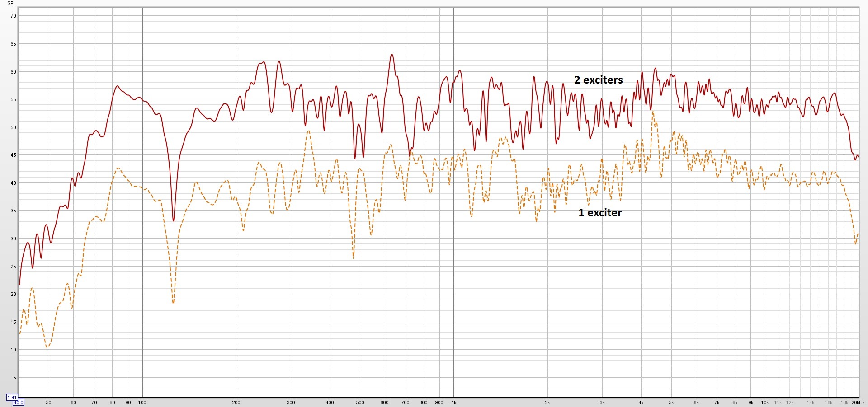The image size is (868, 407).
Task: Click the 2k tick on frequency axis
Action: [547, 402]
